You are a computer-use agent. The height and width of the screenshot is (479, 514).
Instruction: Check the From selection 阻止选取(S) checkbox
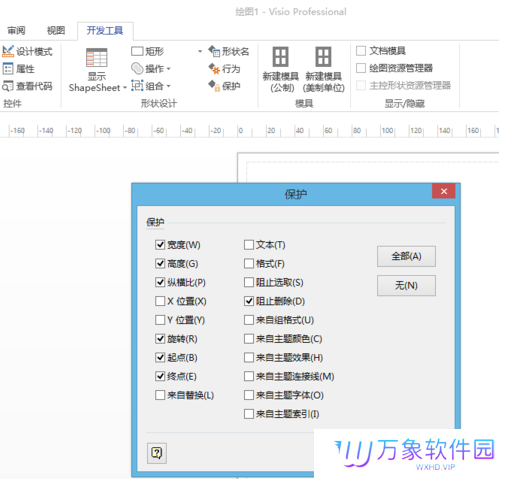coord(249,282)
